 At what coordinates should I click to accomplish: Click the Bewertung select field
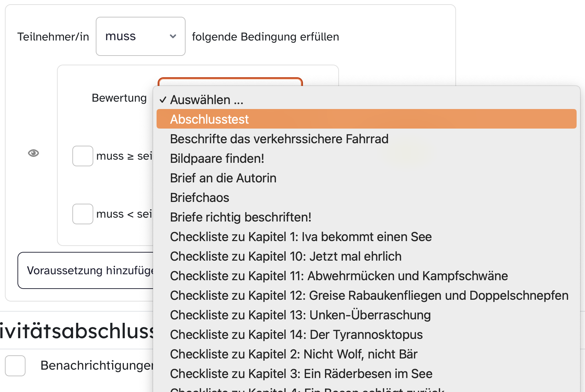click(x=230, y=82)
